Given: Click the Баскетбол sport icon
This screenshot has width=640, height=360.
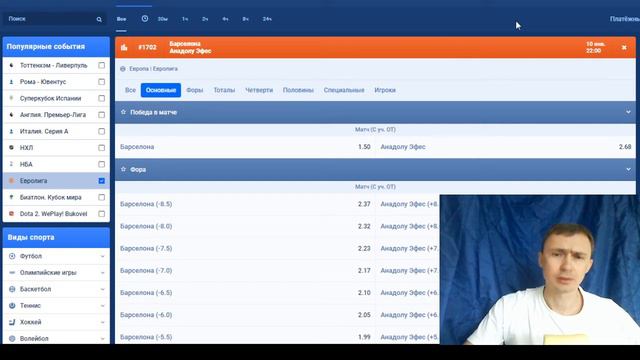Looking at the screenshot, I should [12, 289].
